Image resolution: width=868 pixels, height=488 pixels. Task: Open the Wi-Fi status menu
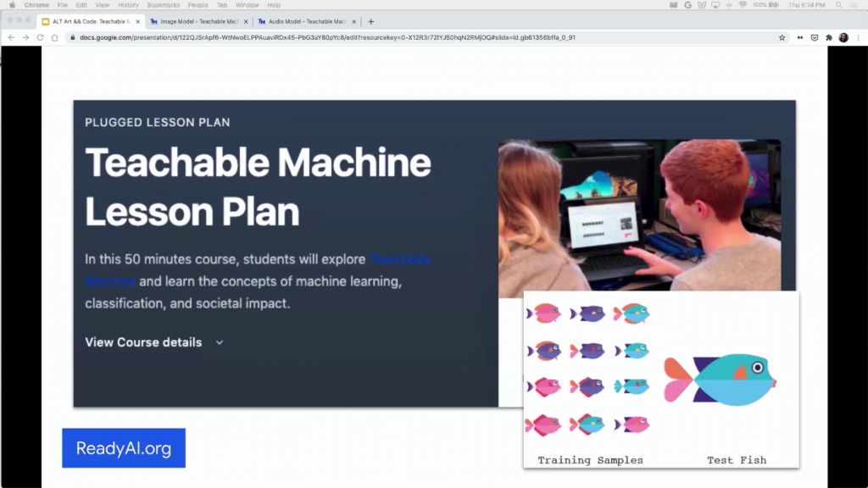(743, 5)
